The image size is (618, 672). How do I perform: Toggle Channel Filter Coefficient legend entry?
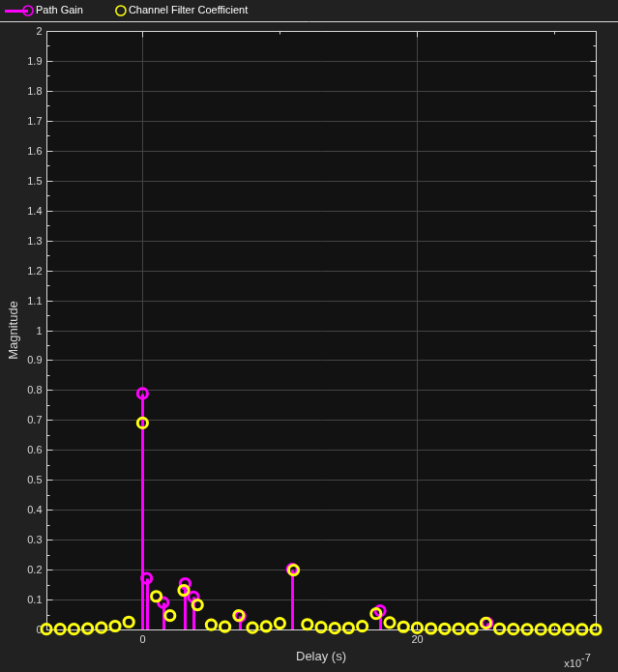[x=182, y=11]
